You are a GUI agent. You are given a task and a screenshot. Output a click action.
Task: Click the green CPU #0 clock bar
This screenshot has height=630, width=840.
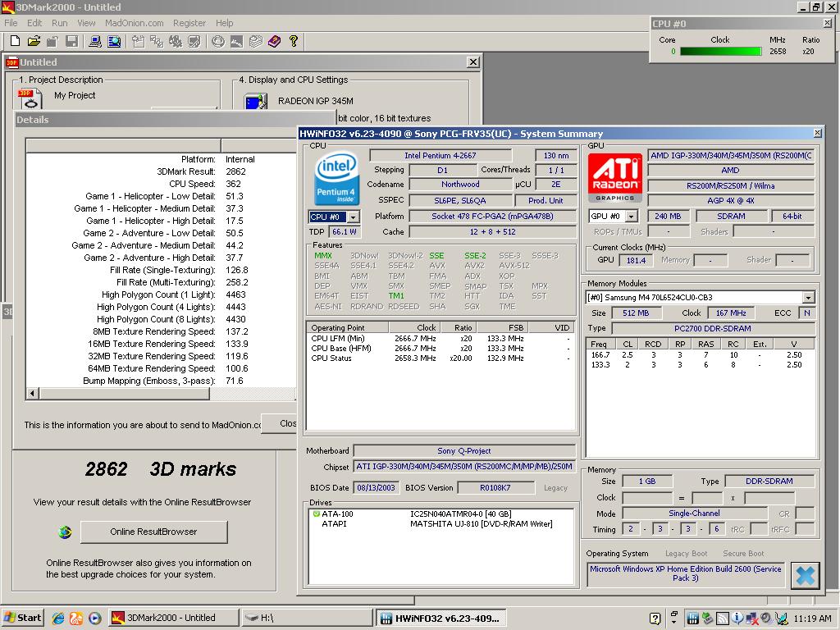pos(720,52)
